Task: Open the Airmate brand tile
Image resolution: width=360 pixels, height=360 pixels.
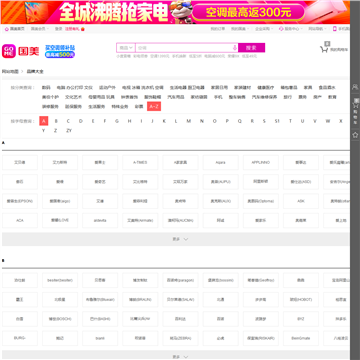Action: pyautogui.click(x=140, y=220)
